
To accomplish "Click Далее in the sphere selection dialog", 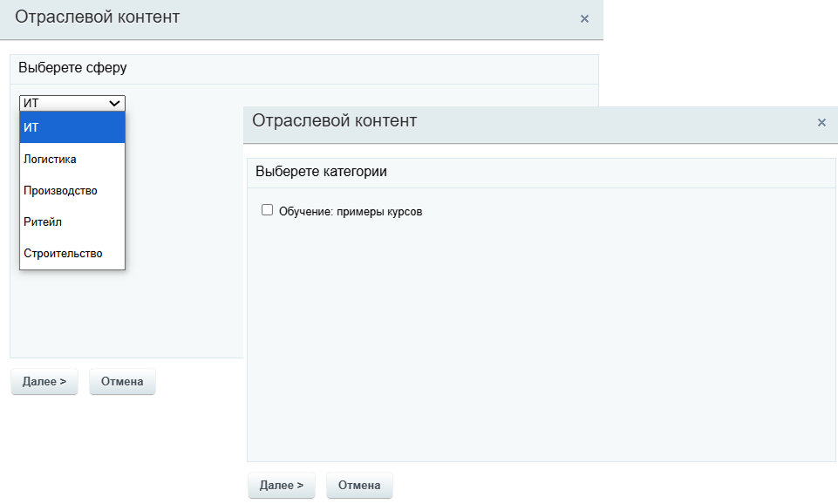I will pos(44,382).
